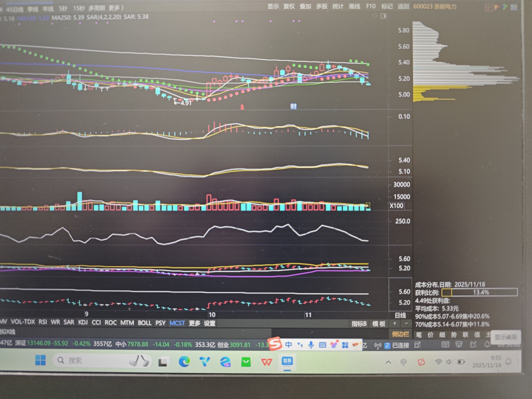Image resolution: width=532 pixels, height=399 pixels.
Task: Expand 更多 indicators list
Action: coord(195,323)
